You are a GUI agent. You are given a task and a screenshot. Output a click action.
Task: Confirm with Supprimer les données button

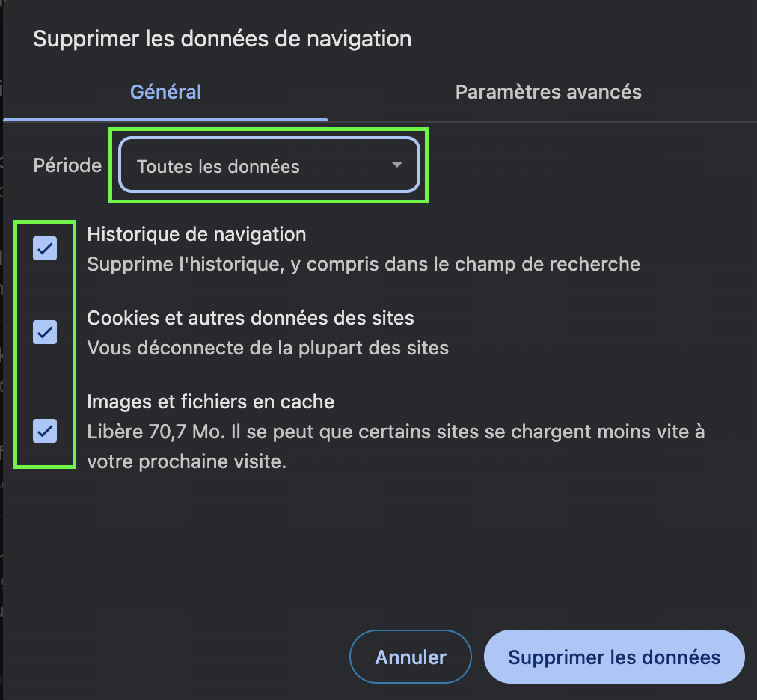pos(614,657)
